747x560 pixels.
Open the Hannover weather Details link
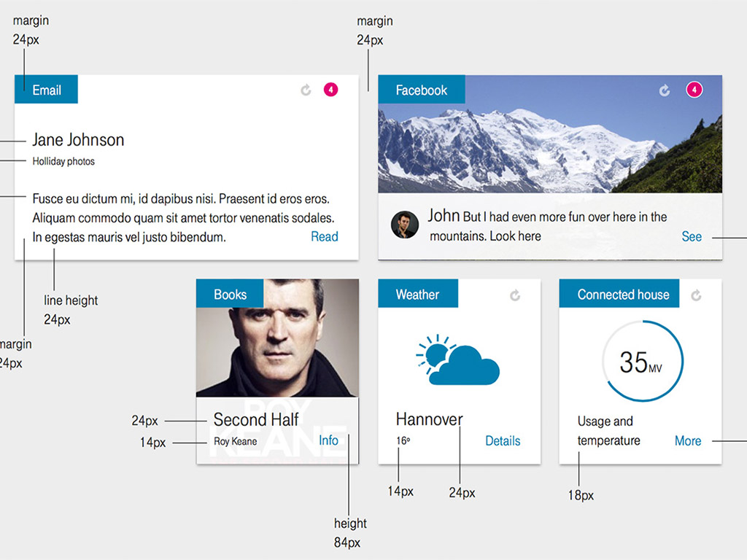click(503, 440)
